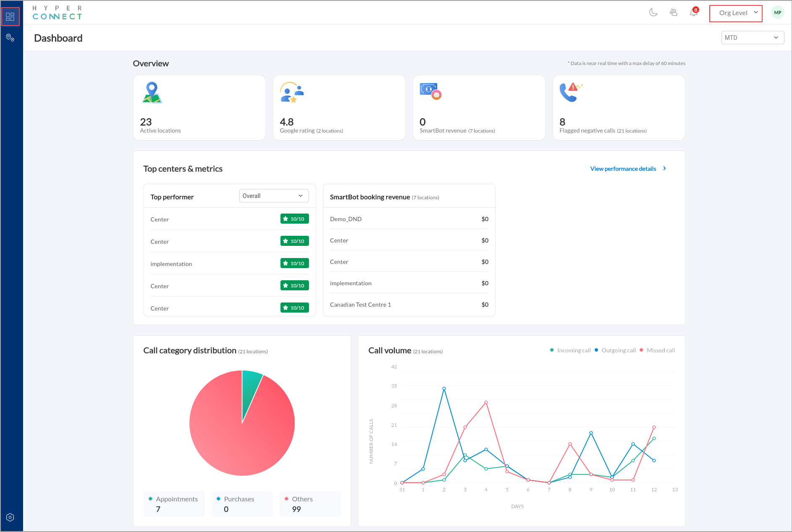This screenshot has width=792, height=532.
Task: Expand the Org Level dropdown
Action: pos(736,13)
